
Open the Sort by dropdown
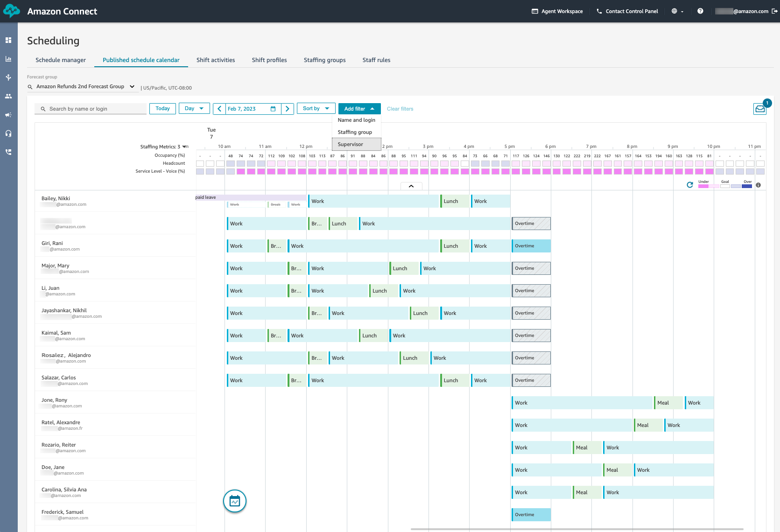316,109
